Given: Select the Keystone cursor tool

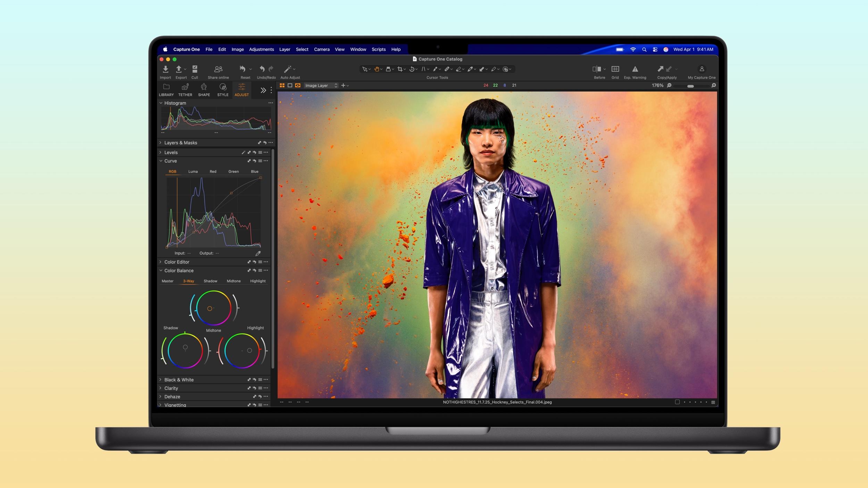Looking at the screenshot, I should [x=423, y=69].
